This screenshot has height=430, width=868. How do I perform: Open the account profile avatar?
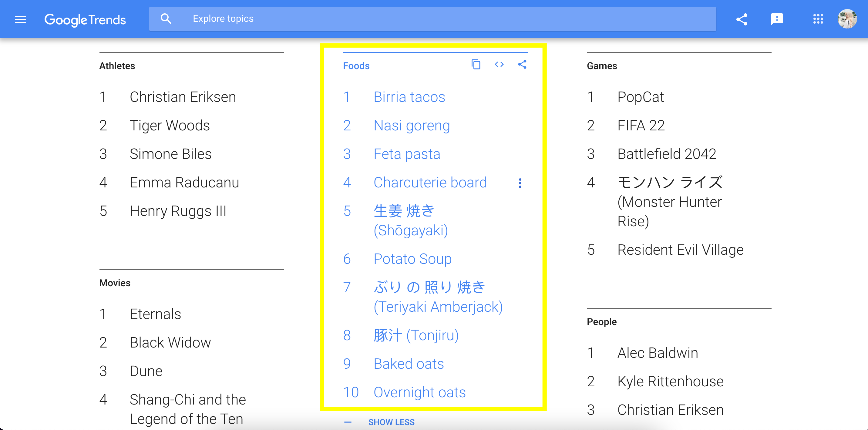[847, 19]
